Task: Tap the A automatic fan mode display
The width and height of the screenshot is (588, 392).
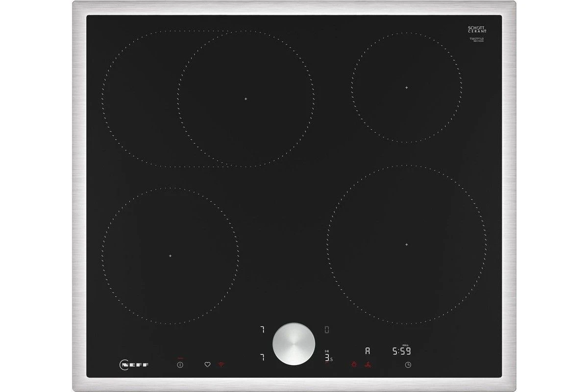Action: [x=367, y=351]
